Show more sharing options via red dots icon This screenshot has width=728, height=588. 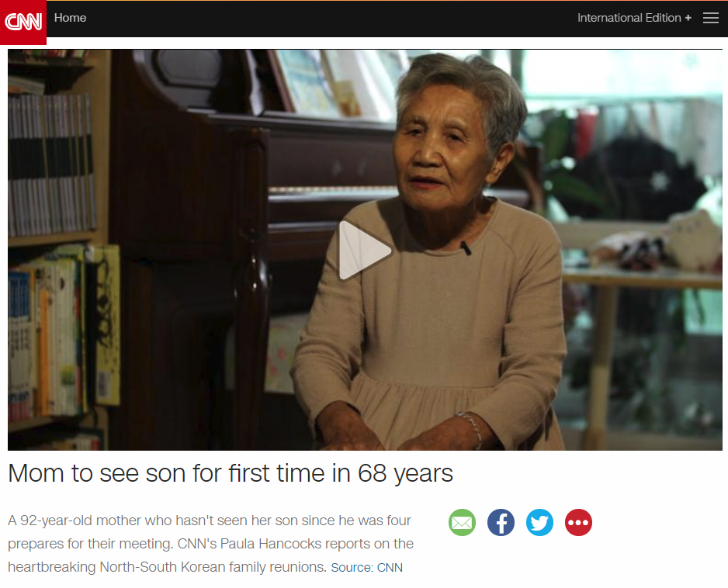click(x=578, y=523)
